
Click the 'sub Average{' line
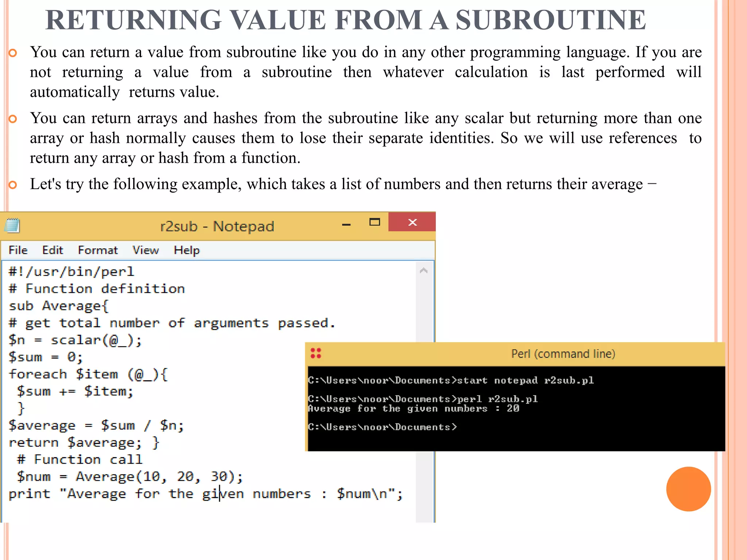58,306
